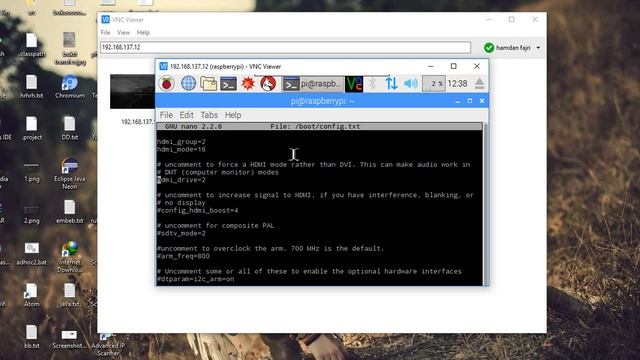Click the hdmi_drive=2 line

(x=181, y=180)
